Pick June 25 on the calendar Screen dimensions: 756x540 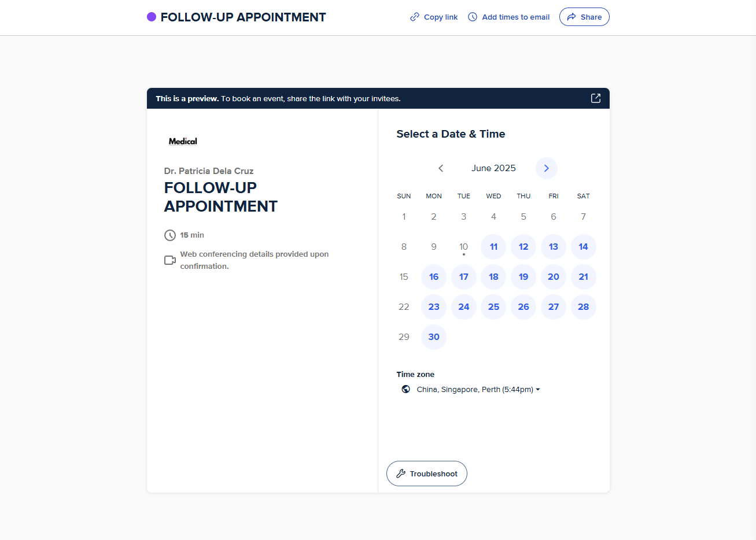(493, 307)
